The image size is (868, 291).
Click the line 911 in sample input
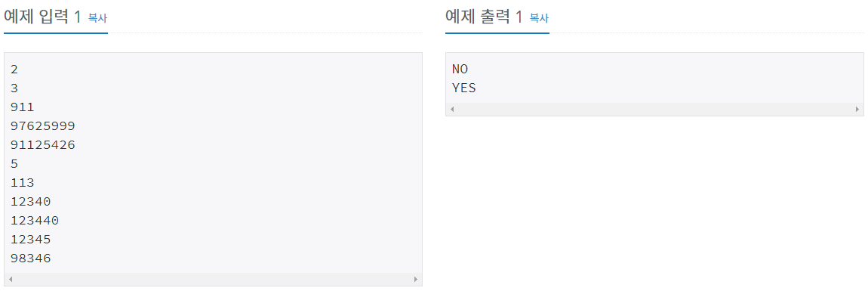click(22, 107)
